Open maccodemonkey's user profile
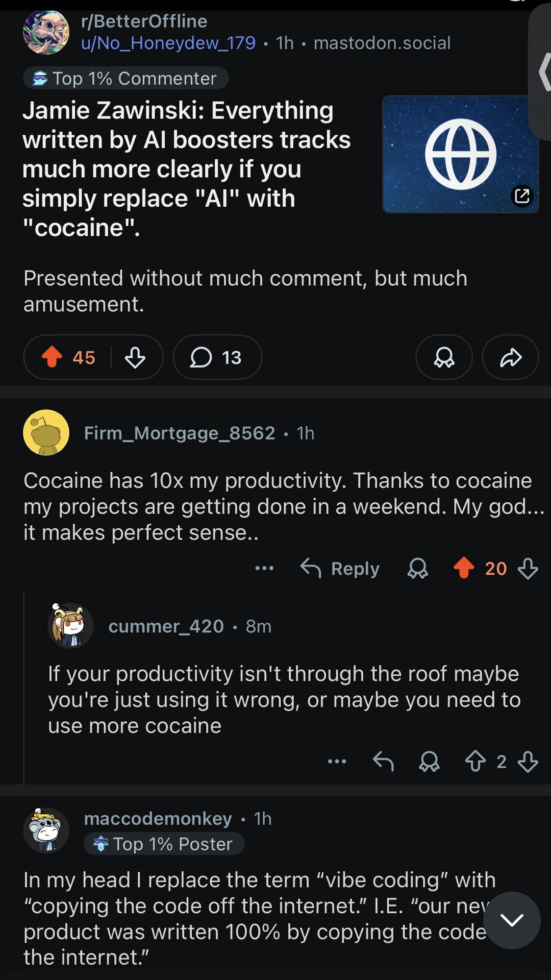This screenshot has width=551, height=980. click(x=158, y=818)
